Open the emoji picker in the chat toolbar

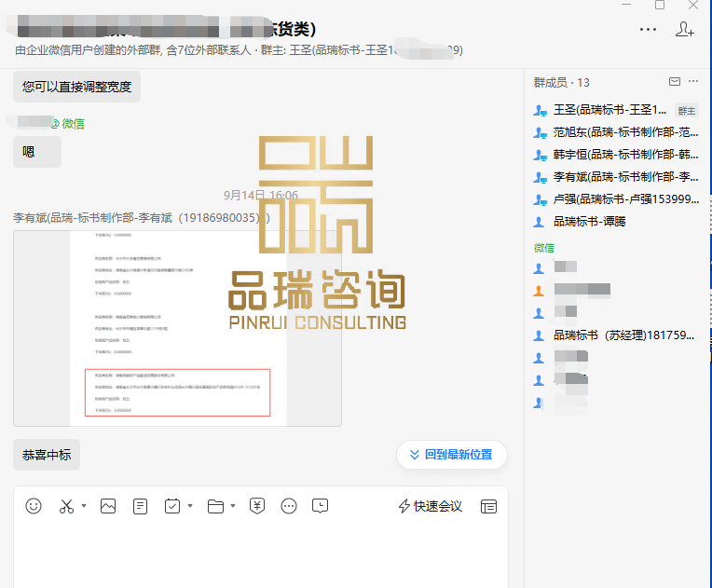[34, 506]
